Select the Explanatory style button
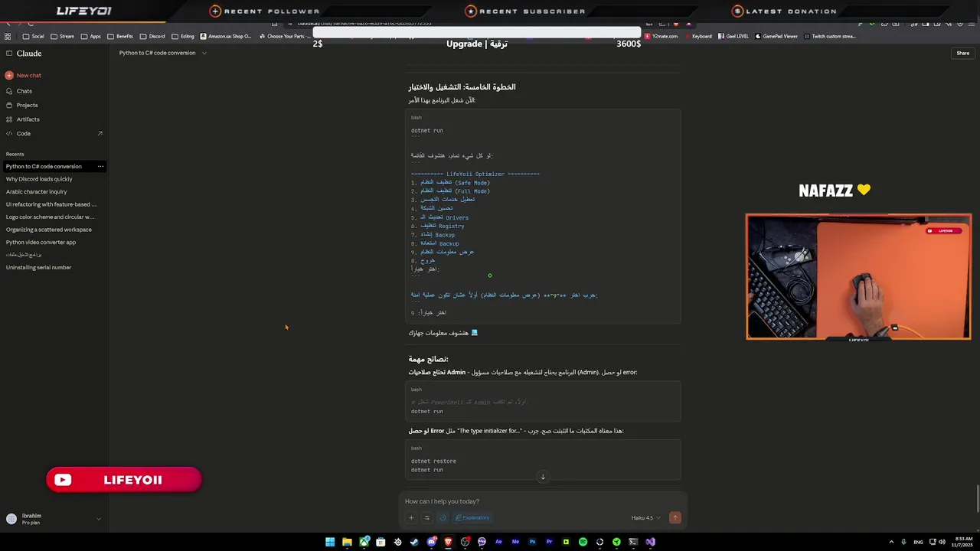The height and width of the screenshot is (551, 980). coord(472,518)
